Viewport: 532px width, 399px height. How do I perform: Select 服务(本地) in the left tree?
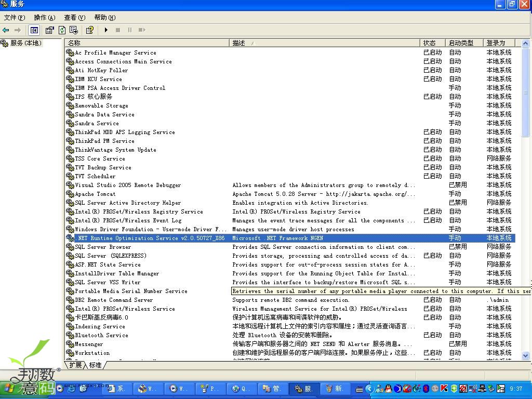point(26,43)
